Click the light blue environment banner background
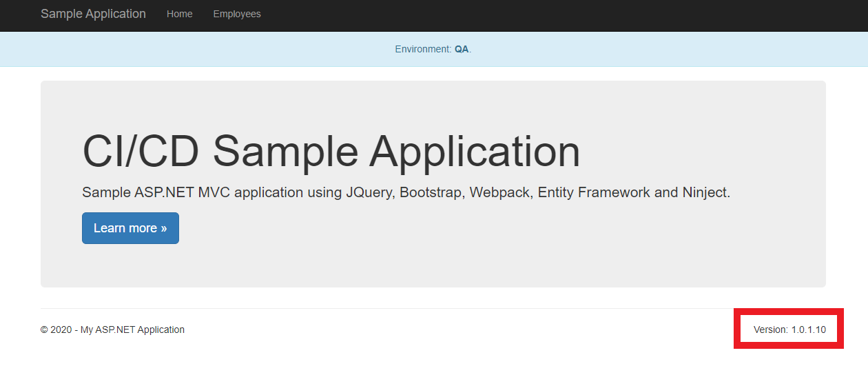Image resolution: width=868 pixels, height=375 pixels. click(x=207, y=50)
